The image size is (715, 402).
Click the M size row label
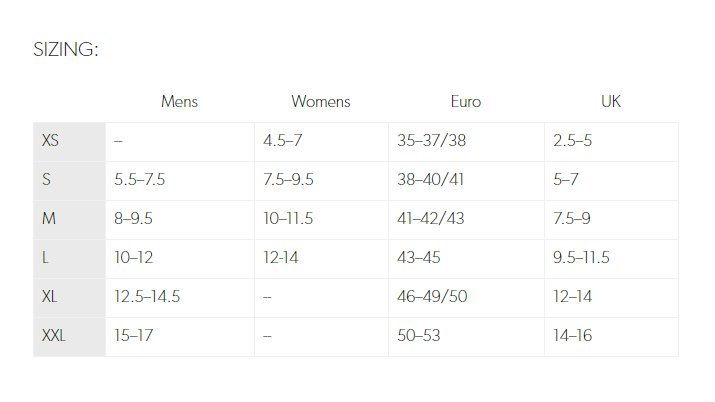click(x=49, y=219)
